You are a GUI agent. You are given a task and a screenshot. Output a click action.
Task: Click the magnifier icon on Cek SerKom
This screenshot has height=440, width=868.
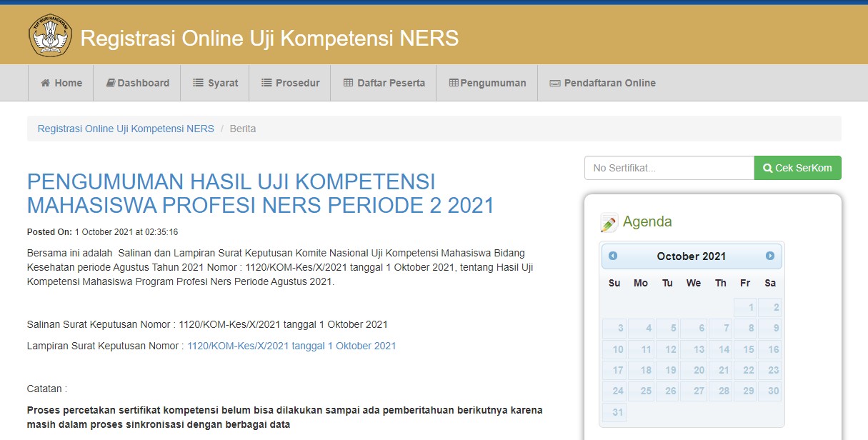[x=767, y=167]
